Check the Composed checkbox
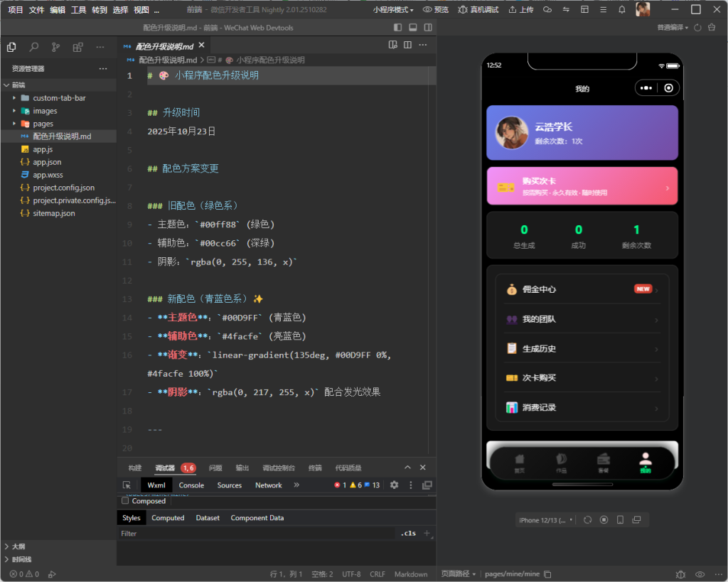Image resolution: width=728 pixels, height=582 pixels. (126, 501)
